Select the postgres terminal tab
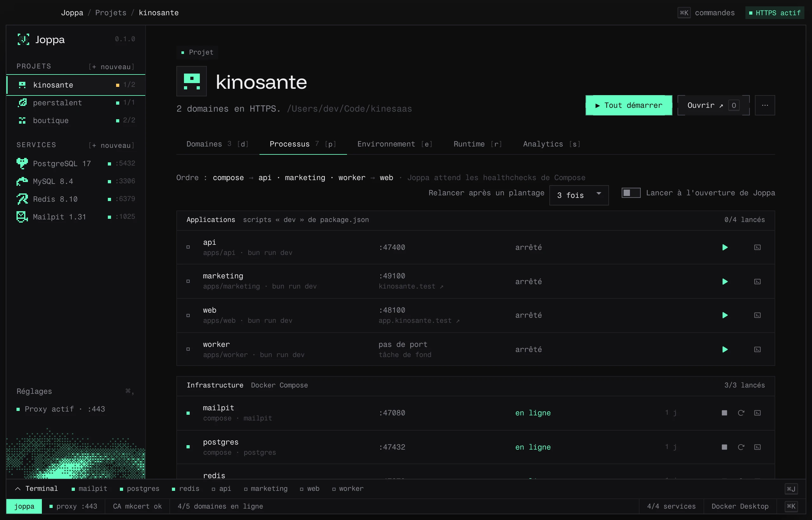Image resolution: width=812 pixels, height=520 pixels. point(140,489)
